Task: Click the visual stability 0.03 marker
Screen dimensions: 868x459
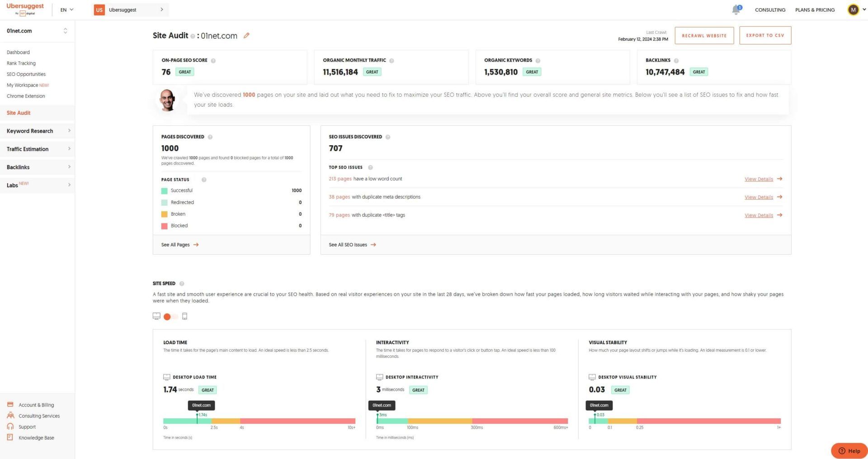Action: pos(595,418)
